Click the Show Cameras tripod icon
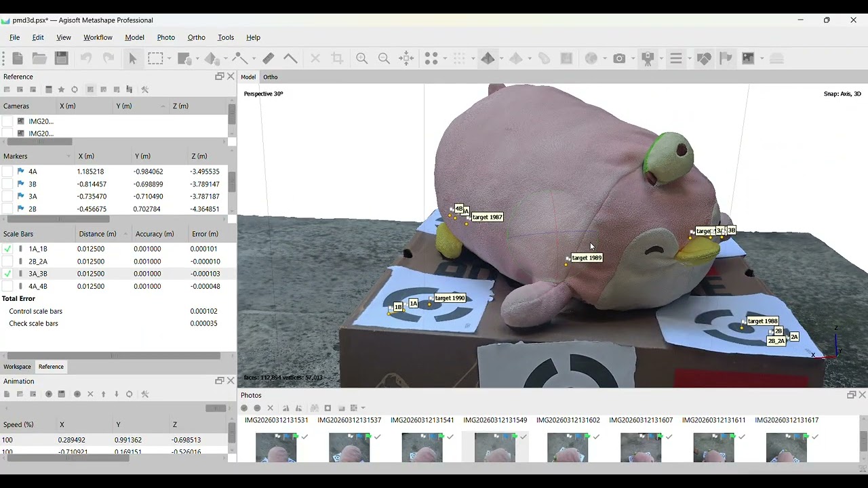Screen dimensions: 868x488 pos(648,58)
